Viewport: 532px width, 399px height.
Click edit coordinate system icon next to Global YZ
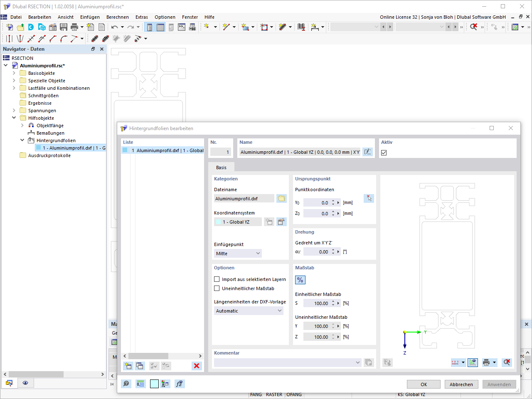282,222
